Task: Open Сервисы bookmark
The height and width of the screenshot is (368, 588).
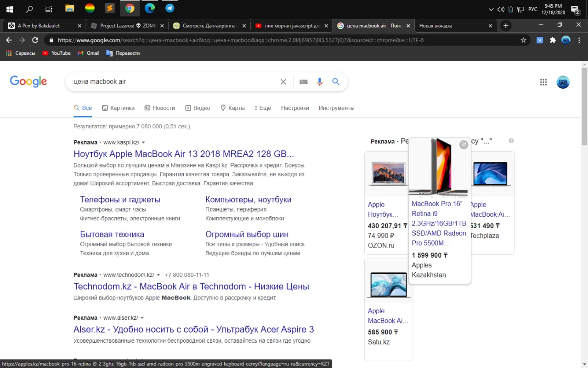Action: [x=21, y=53]
